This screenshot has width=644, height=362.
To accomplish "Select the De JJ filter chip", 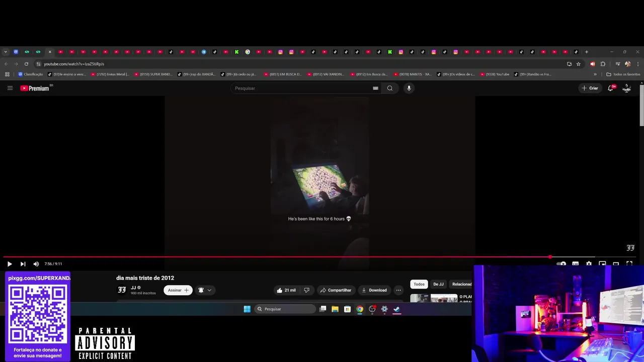I will 439,284.
